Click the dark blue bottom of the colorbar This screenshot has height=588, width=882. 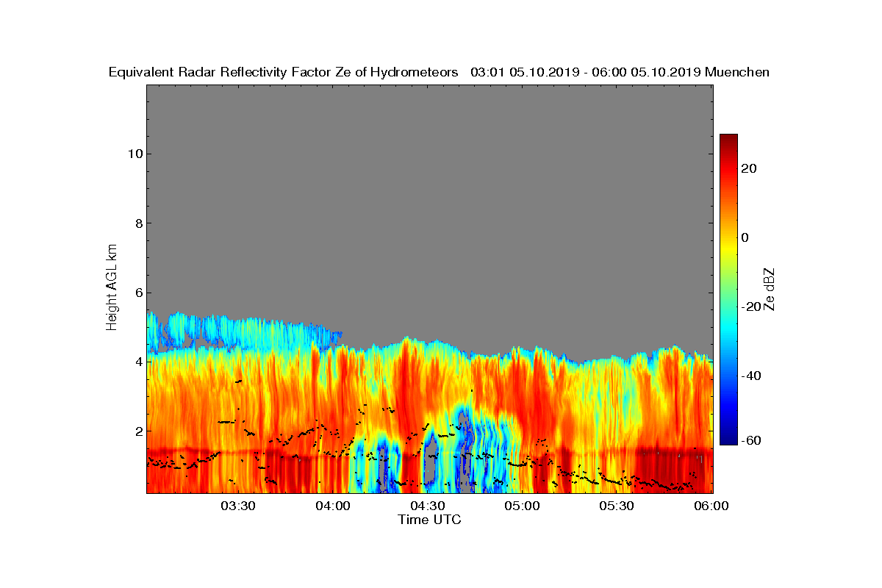pos(728,440)
